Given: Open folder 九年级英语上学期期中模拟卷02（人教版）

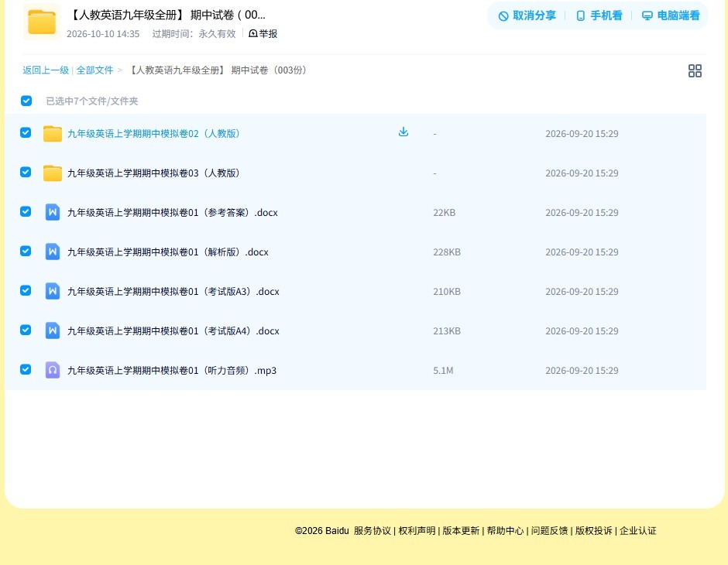Looking at the screenshot, I should (153, 134).
